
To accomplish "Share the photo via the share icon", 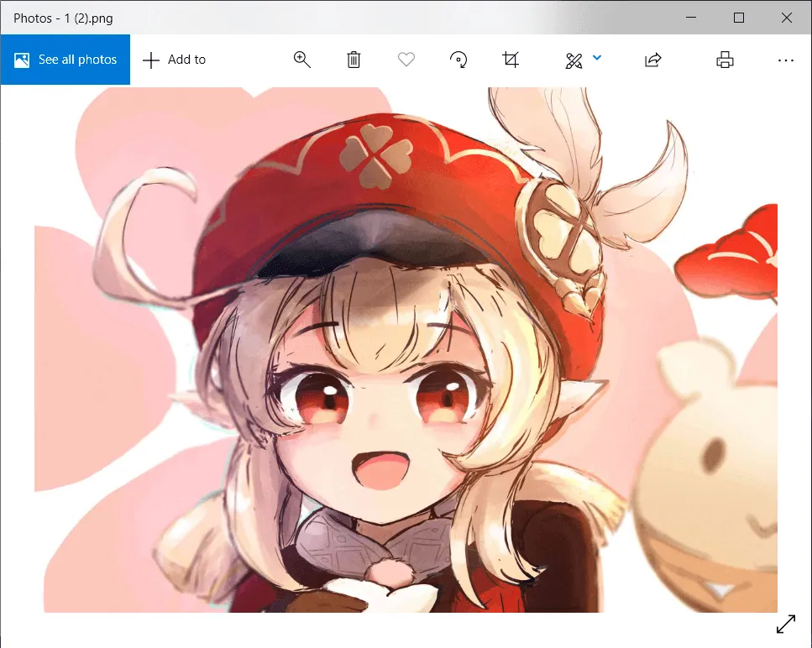I will (x=652, y=60).
